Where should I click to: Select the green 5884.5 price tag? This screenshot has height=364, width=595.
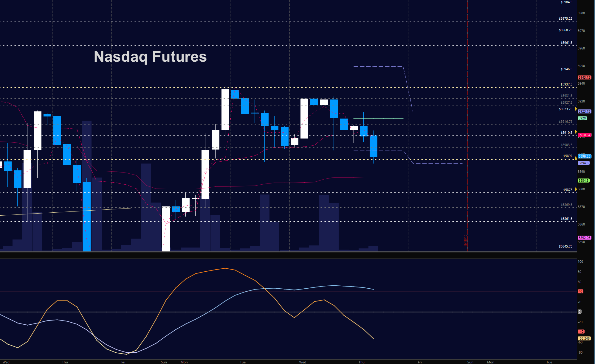coord(583,181)
